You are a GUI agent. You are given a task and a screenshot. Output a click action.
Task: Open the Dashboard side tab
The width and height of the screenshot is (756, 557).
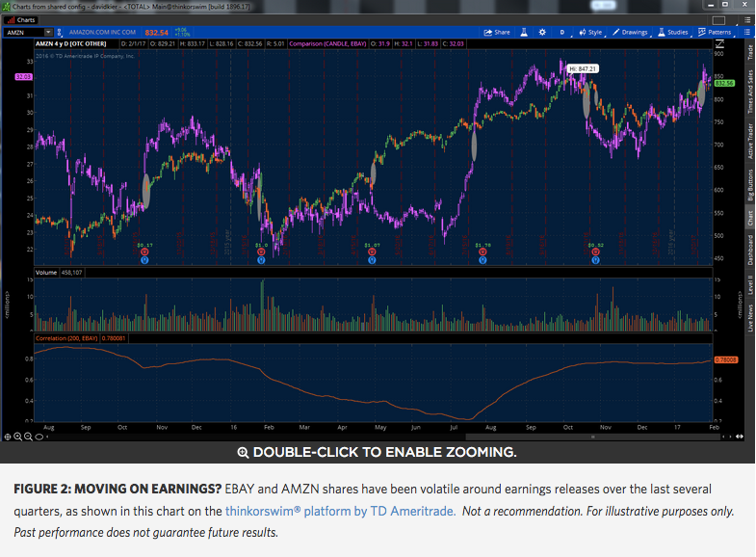click(750, 251)
